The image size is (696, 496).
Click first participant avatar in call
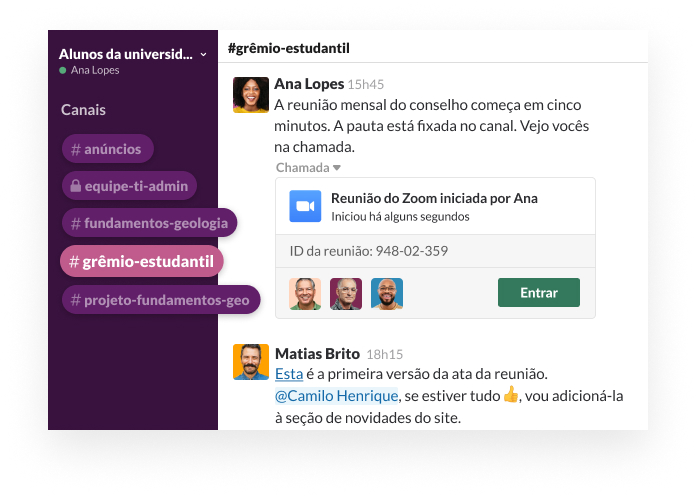click(x=305, y=293)
